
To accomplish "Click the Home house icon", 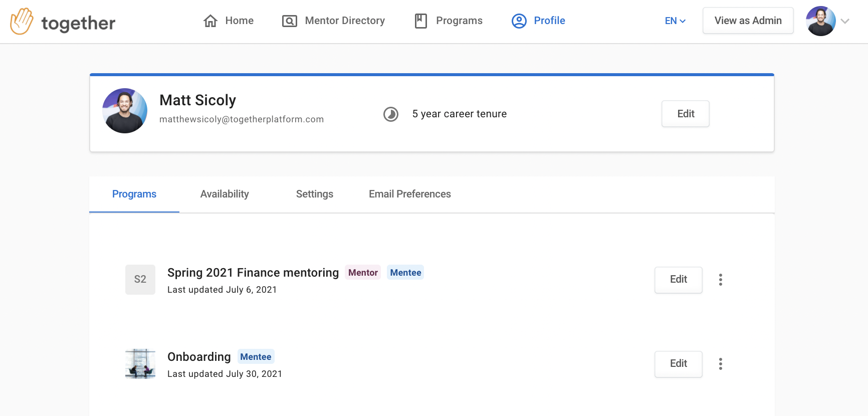I will click(210, 21).
